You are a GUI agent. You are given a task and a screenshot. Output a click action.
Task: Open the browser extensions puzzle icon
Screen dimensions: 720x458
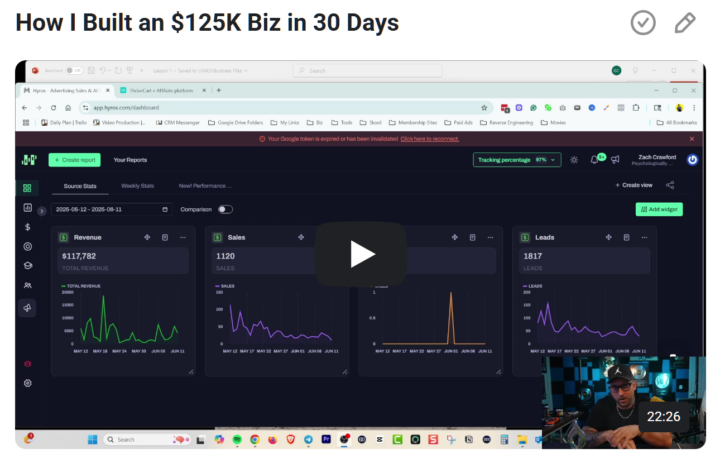coord(636,108)
